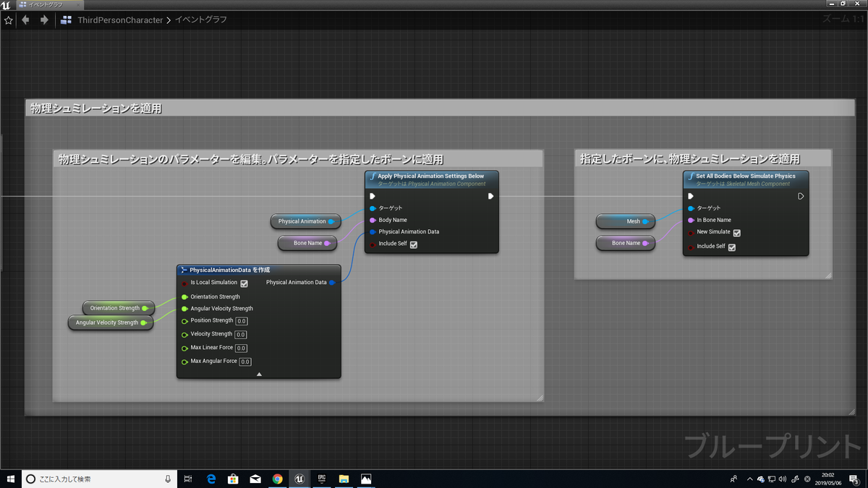
Task: Click output pin of Physical Animation variable
Action: (331, 221)
